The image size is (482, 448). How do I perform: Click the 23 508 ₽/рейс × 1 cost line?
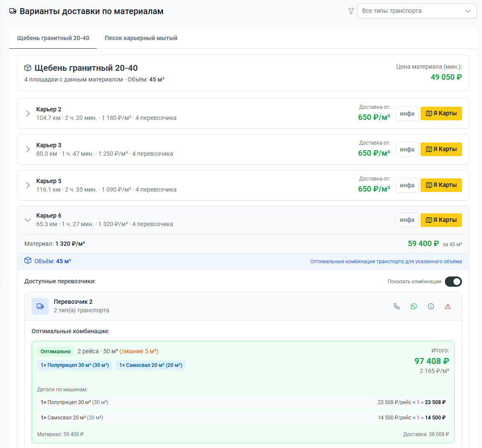(x=412, y=402)
